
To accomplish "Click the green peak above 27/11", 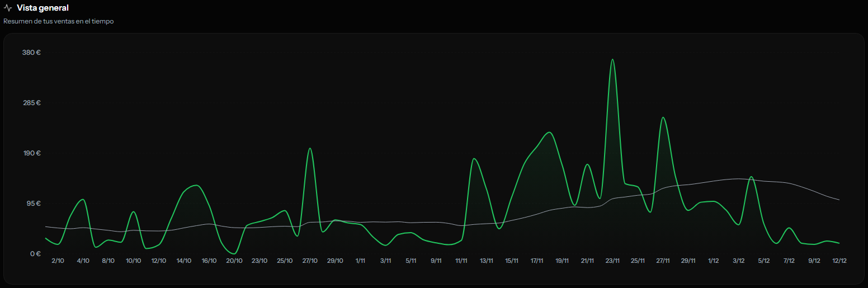I will (x=663, y=118).
